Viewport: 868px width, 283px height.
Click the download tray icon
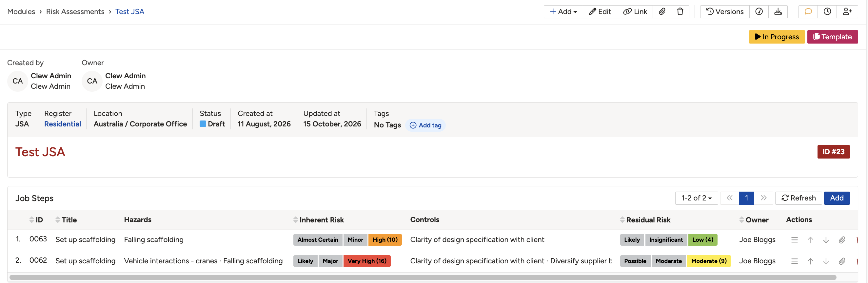[778, 12]
